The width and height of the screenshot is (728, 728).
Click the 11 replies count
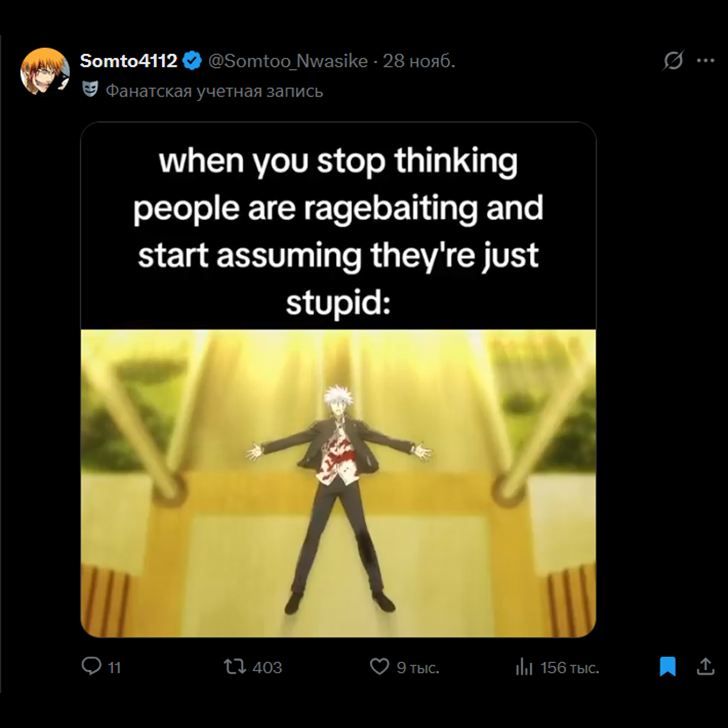coord(114,668)
